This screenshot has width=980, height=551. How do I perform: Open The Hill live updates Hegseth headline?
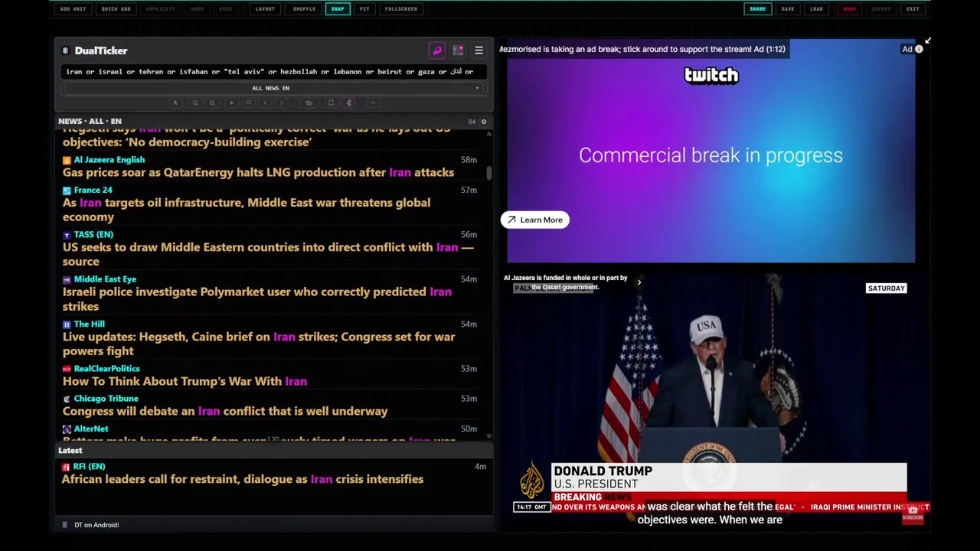(259, 344)
